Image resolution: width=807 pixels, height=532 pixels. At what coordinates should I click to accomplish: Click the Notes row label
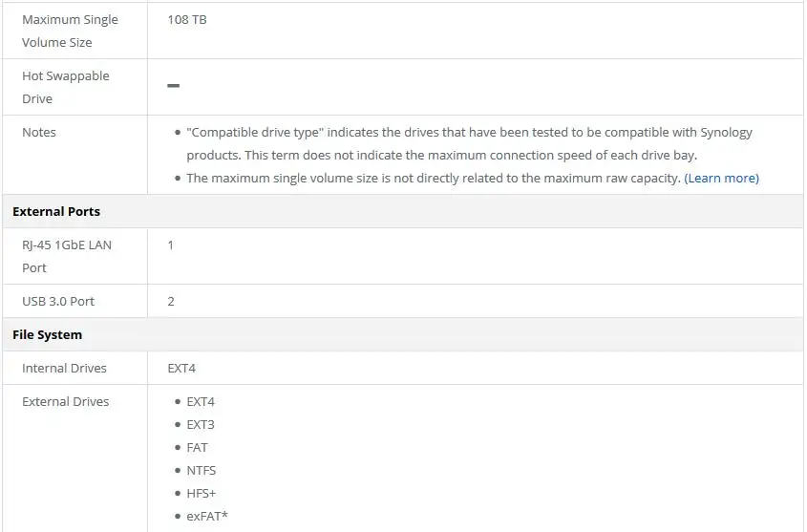point(38,132)
